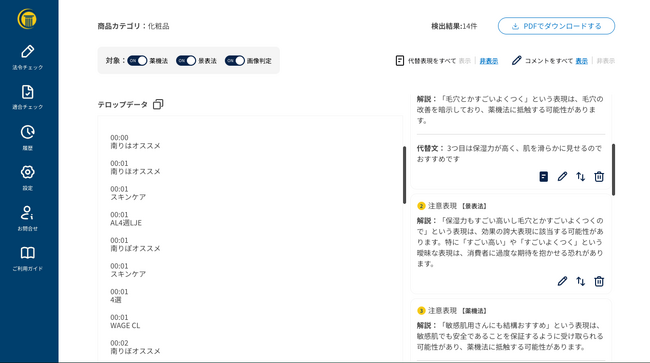The image size is (650, 363).
Task: Click the trash icon on item 2 card
Action: [599, 281]
